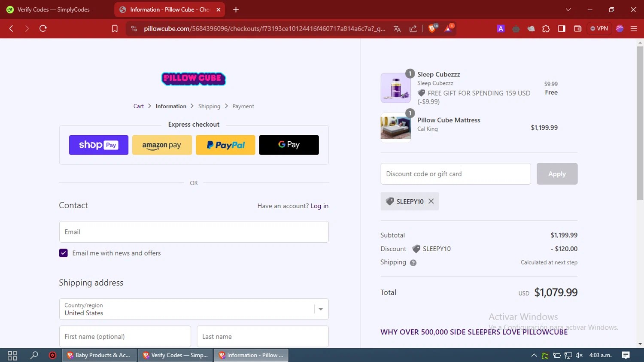This screenshot has width=644, height=362.
Task: Expand the Country/region dropdown
Action: click(320, 309)
